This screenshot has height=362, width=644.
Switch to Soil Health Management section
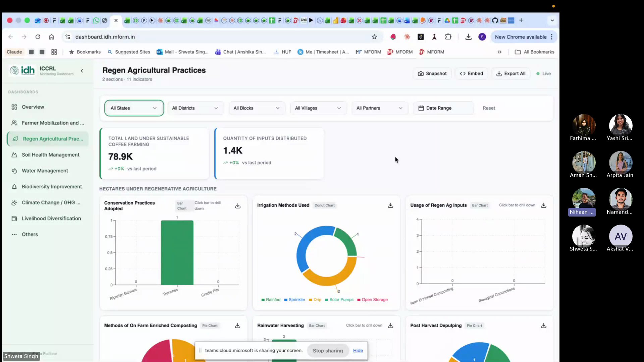pos(50,155)
